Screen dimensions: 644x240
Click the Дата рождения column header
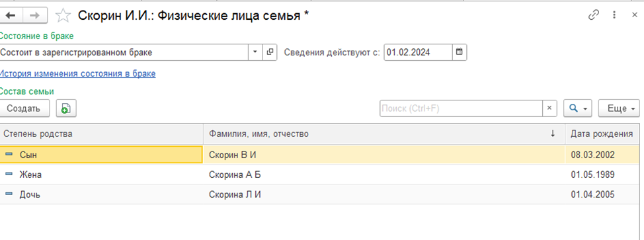[602, 134]
